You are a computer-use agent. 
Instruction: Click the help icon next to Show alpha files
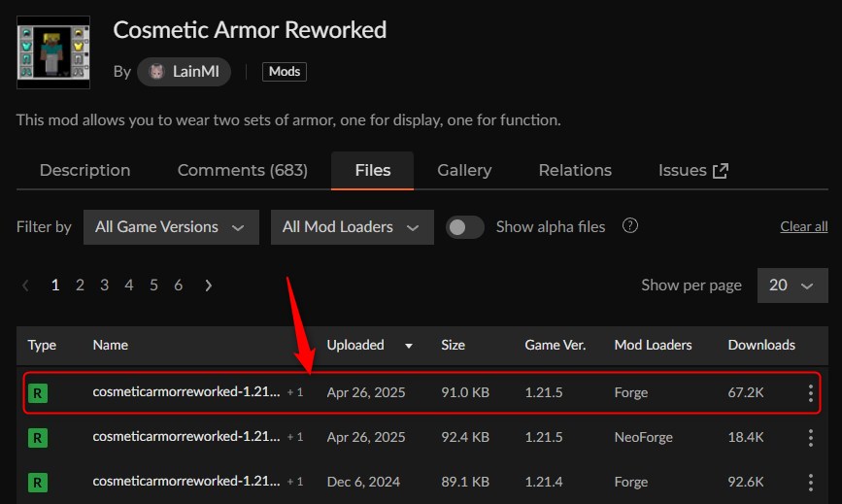(630, 226)
